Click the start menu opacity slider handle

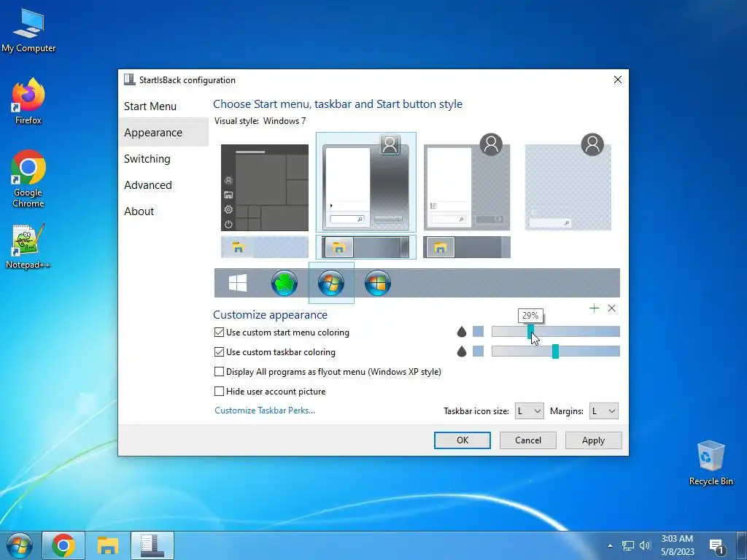(x=530, y=332)
